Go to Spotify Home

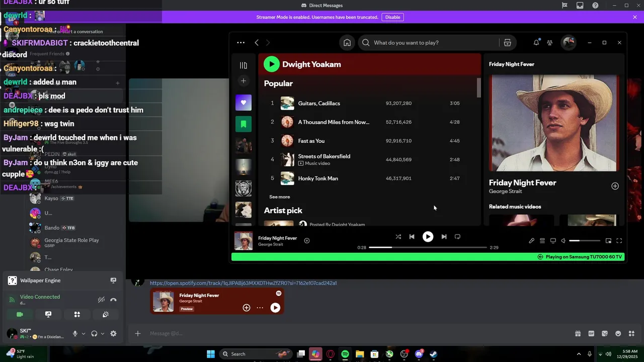click(x=347, y=43)
